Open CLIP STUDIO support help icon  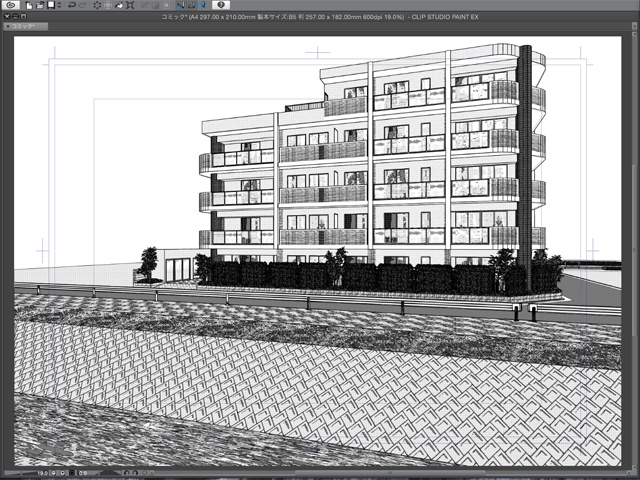(x=221, y=5)
